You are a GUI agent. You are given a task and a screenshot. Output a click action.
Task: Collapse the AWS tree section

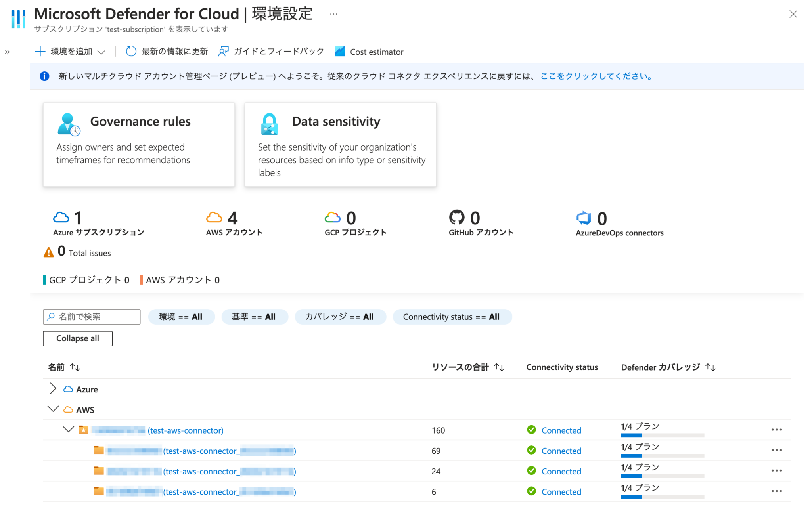point(53,409)
